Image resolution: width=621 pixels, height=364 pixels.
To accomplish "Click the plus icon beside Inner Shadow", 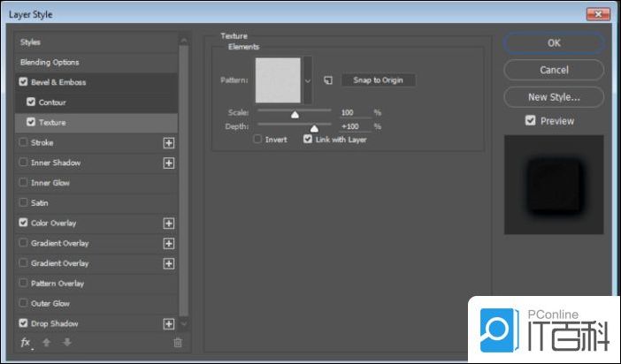I will 169,163.
